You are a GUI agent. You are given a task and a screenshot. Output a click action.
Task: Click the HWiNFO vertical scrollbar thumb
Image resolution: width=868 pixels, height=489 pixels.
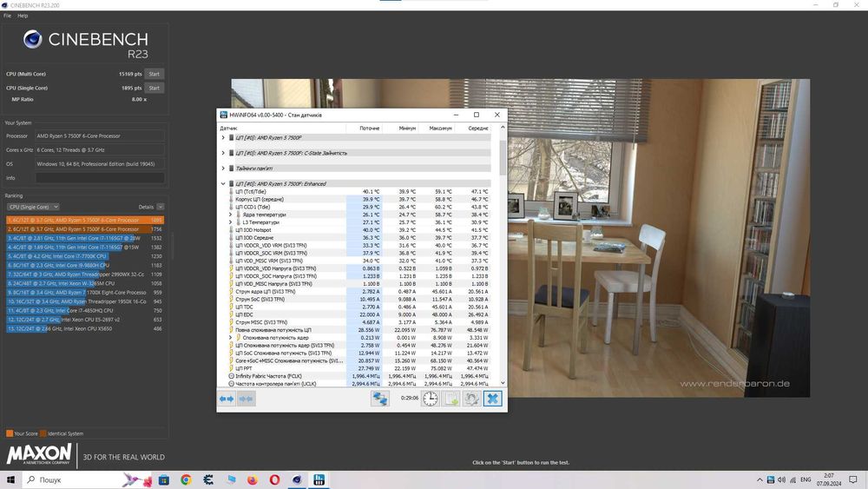click(x=503, y=158)
